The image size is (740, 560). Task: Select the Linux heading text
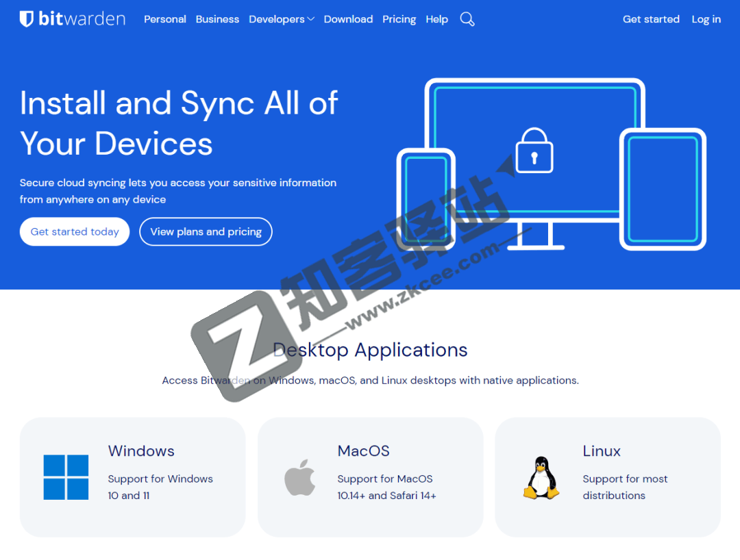[x=602, y=451]
